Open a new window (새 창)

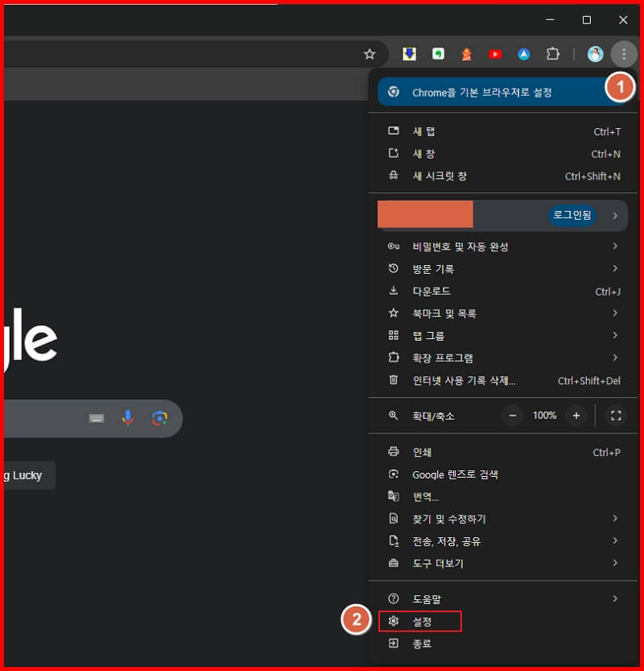pos(504,154)
